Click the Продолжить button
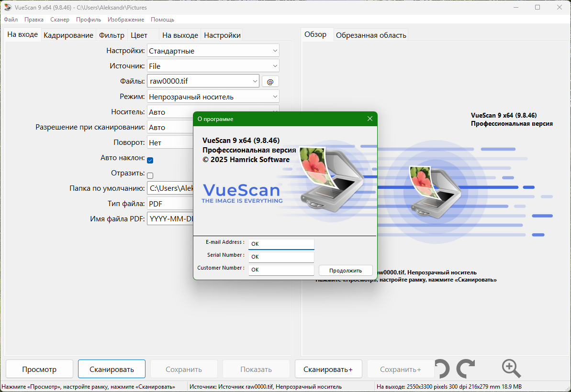The image size is (571, 392). [x=346, y=271]
